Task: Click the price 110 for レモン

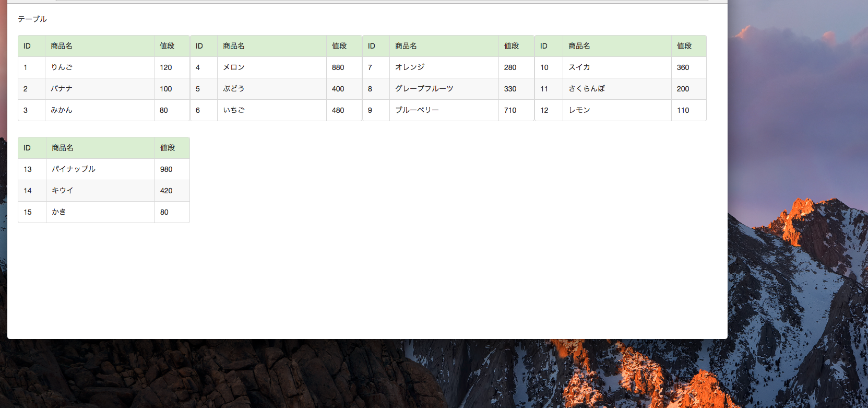Action: (x=689, y=110)
